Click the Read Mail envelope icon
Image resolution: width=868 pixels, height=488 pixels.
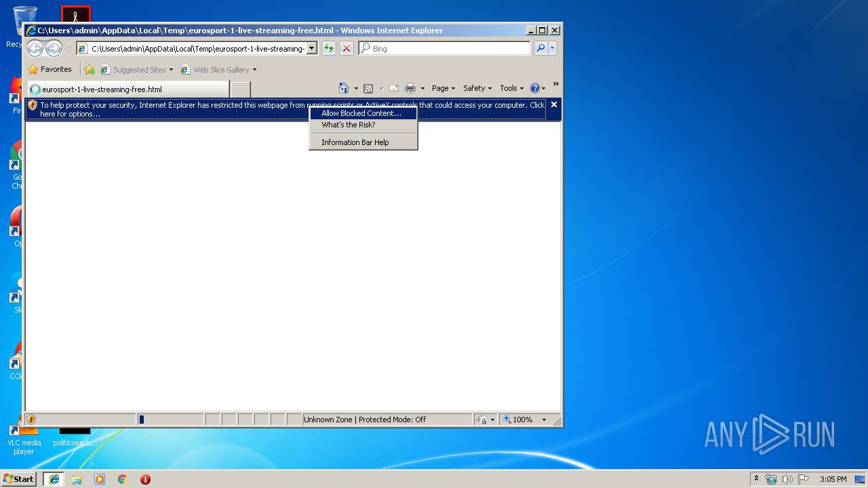(393, 88)
